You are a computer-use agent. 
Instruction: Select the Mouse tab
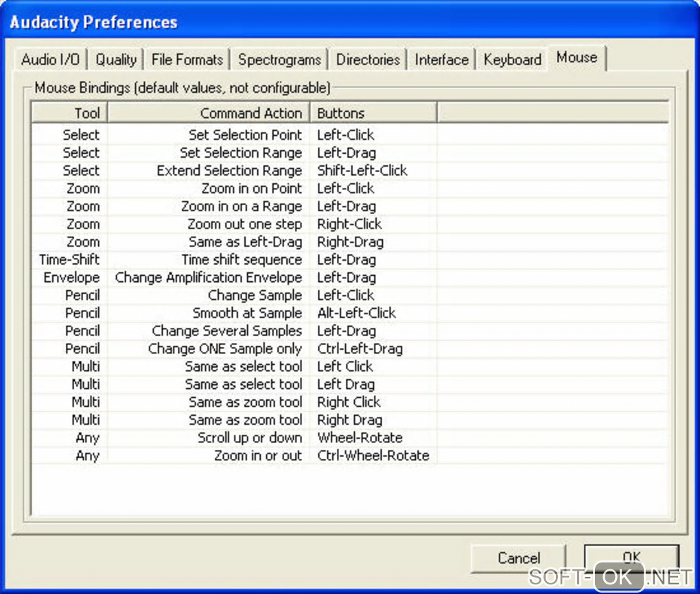[x=576, y=58]
